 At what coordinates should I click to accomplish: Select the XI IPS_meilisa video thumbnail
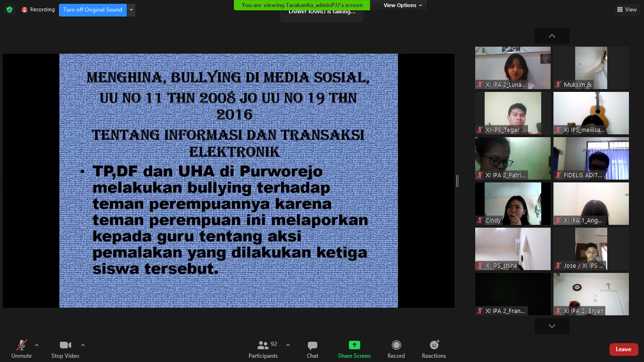tap(591, 113)
